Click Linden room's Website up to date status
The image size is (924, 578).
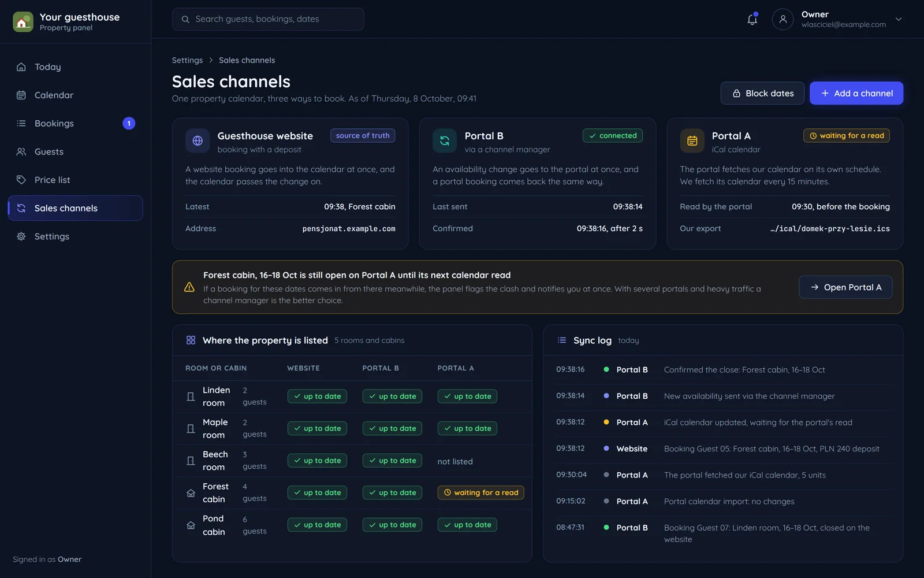317,397
